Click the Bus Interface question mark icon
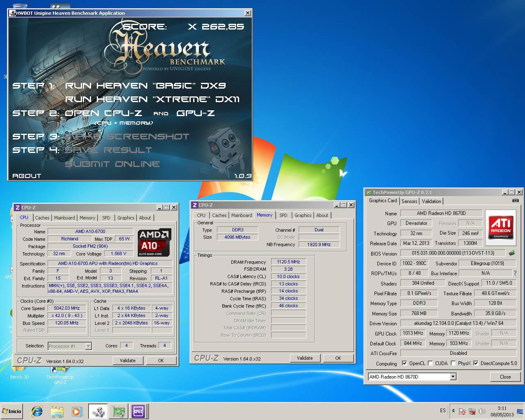The height and width of the screenshot is (420, 525). (515, 273)
